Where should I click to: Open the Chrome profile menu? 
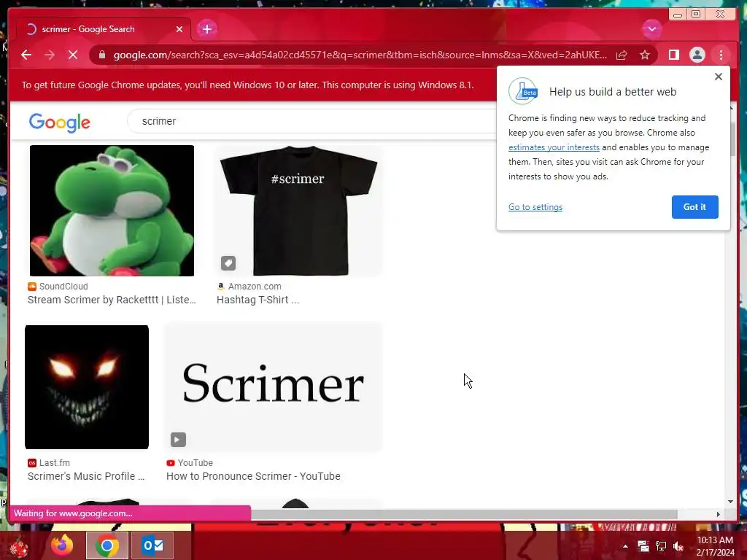(697, 55)
